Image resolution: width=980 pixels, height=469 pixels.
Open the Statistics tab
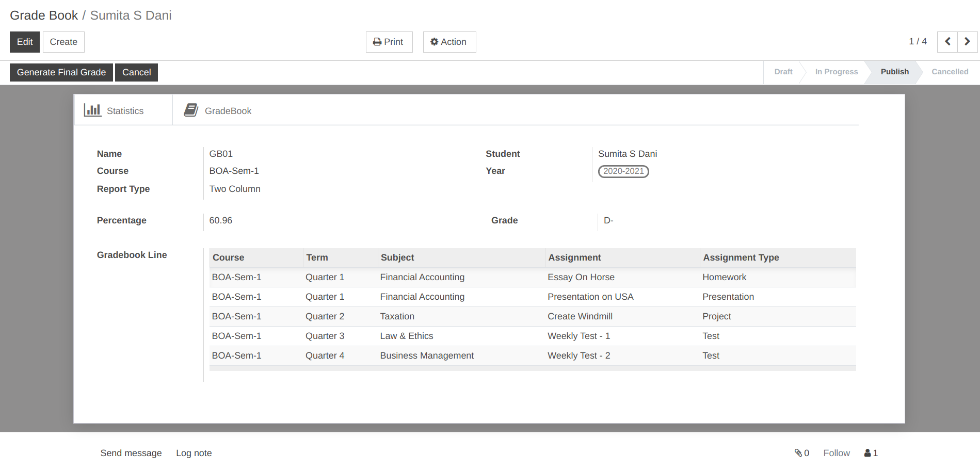tap(123, 110)
